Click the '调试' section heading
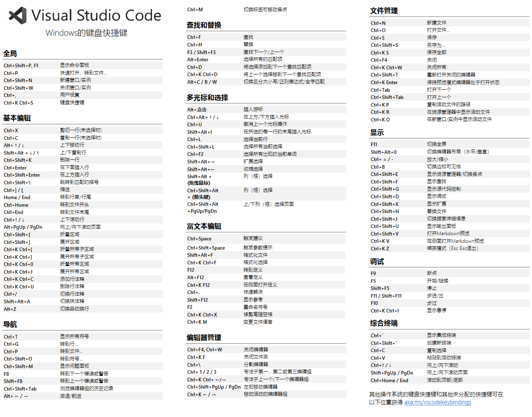532x417 pixels. 377,262
